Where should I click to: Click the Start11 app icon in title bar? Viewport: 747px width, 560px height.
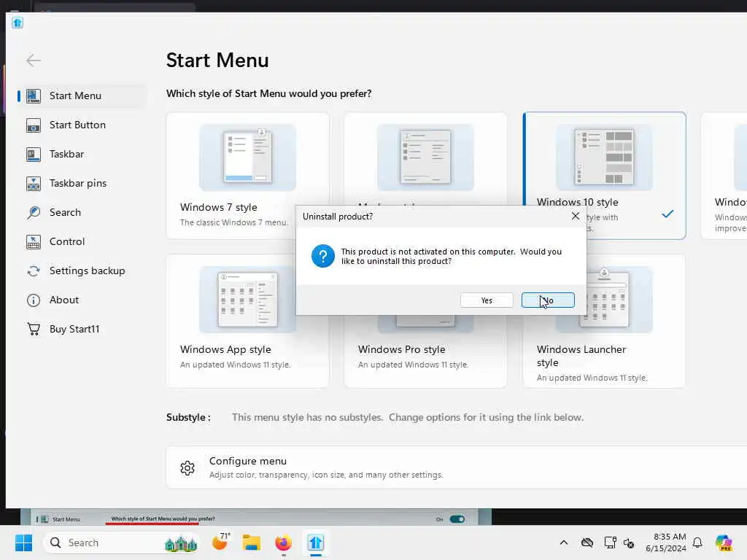coord(18,23)
